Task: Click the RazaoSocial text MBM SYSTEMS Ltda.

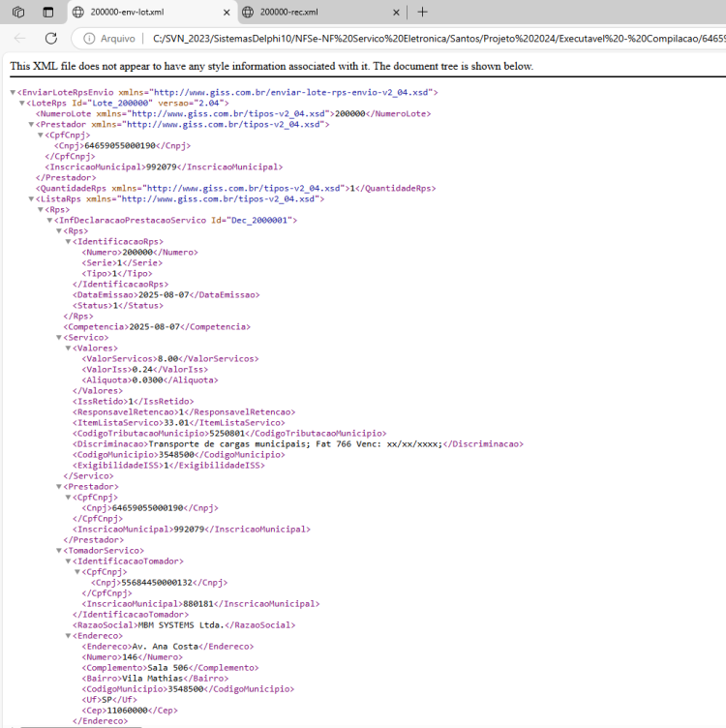Action: point(181,625)
